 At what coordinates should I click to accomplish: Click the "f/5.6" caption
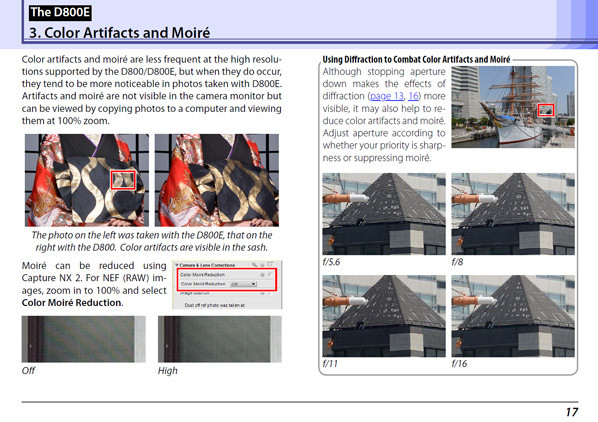pyautogui.click(x=331, y=262)
